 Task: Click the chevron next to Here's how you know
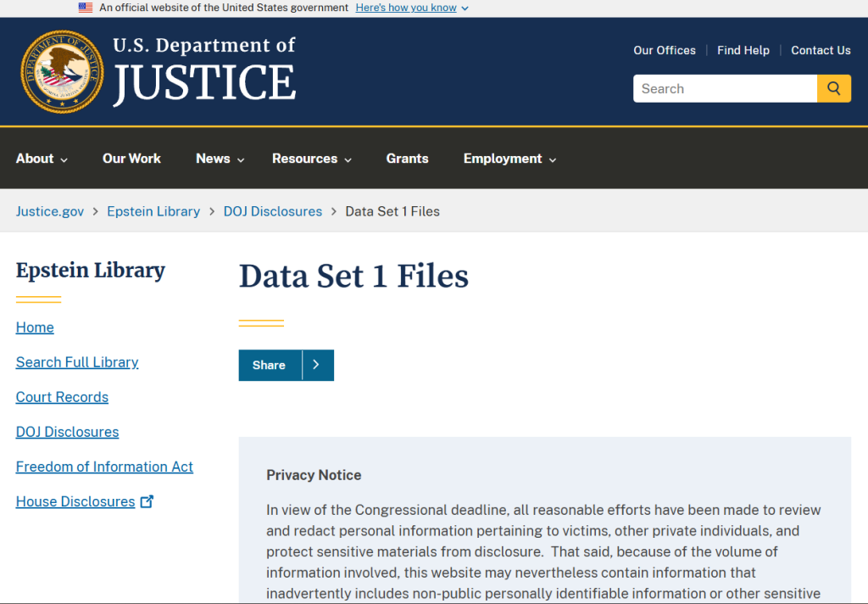pos(464,8)
